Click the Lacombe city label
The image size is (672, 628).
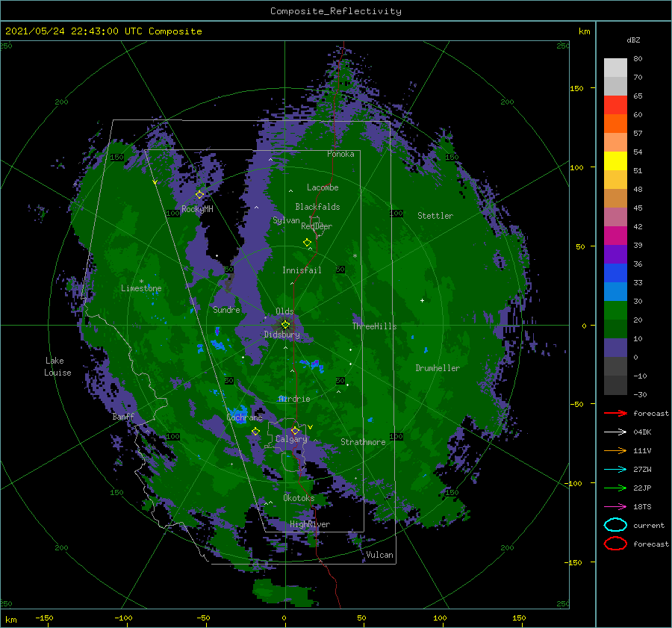(x=323, y=187)
